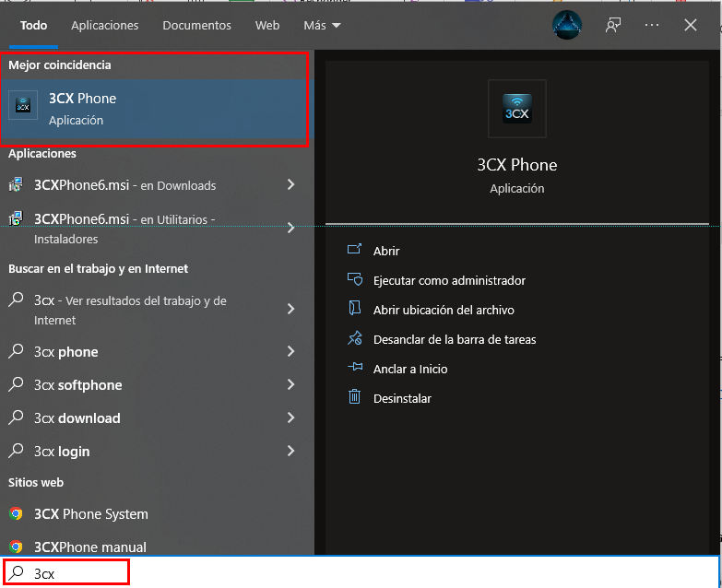The height and width of the screenshot is (588, 722).
Task: Select the 3cx download search suggestion
Action: point(157,417)
